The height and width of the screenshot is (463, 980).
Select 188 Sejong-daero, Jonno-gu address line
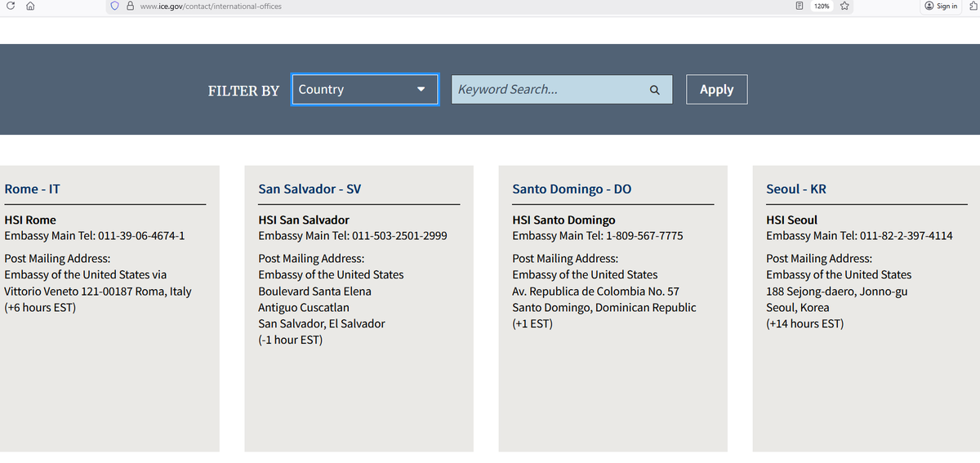tap(836, 292)
